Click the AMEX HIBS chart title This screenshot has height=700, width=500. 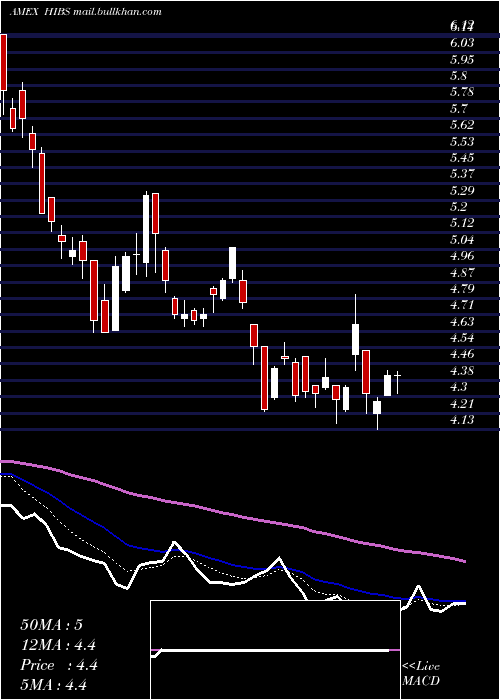coord(85,12)
